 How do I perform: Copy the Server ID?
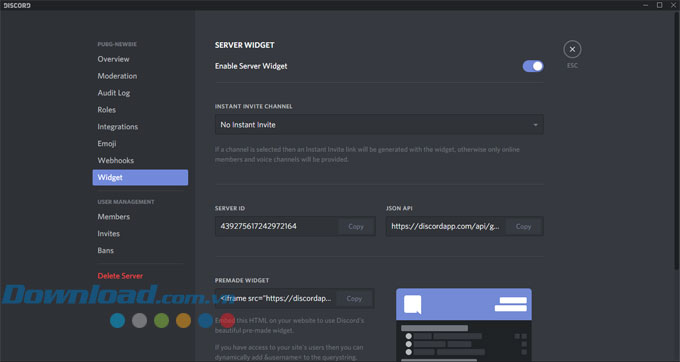click(356, 226)
